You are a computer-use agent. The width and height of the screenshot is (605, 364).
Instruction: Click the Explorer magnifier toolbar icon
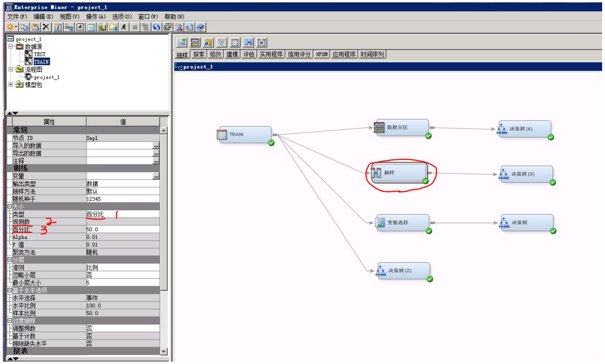click(102, 27)
